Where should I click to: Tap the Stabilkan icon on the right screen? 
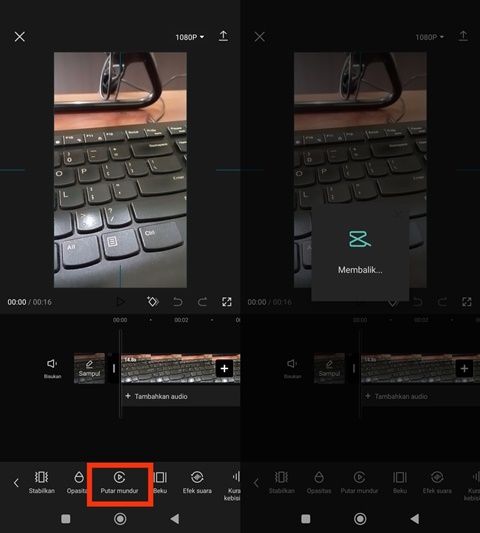(x=281, y=482)
